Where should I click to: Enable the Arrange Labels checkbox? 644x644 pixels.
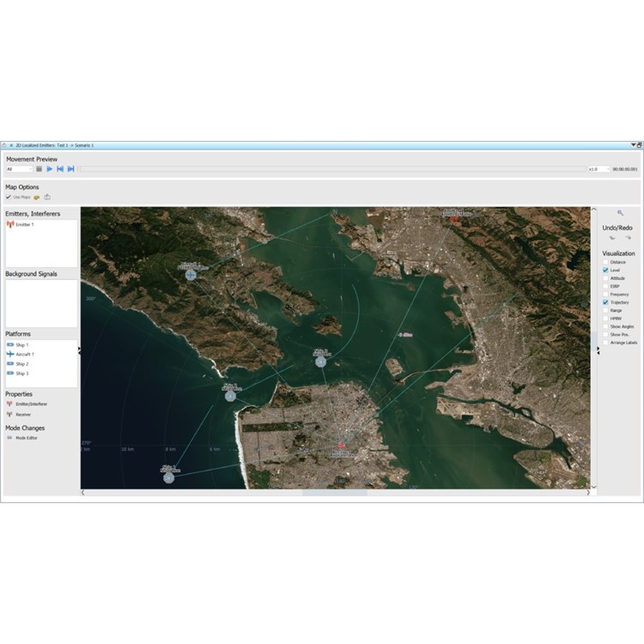pos(605,343)
